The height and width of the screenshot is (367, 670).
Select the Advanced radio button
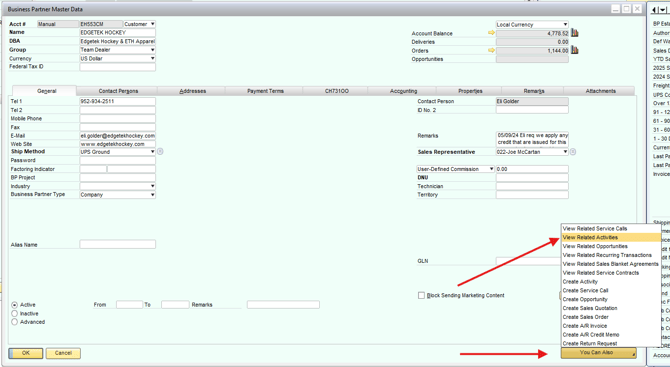tap(15, 322)
